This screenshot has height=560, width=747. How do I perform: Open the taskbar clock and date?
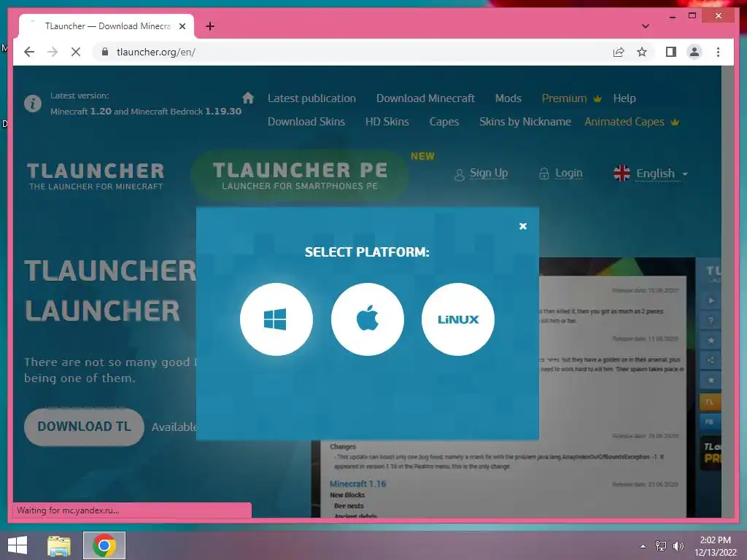click(x=715, y=546)
